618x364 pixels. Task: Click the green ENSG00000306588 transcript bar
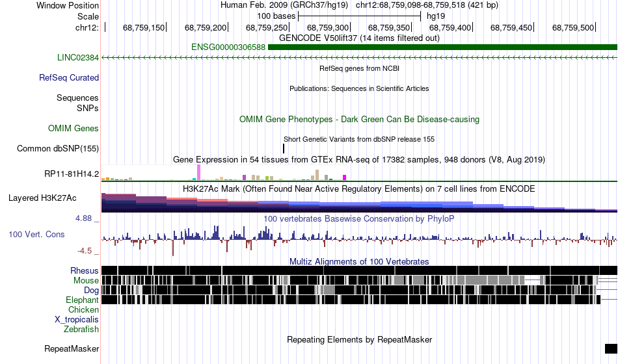click(x=442, y=47)
